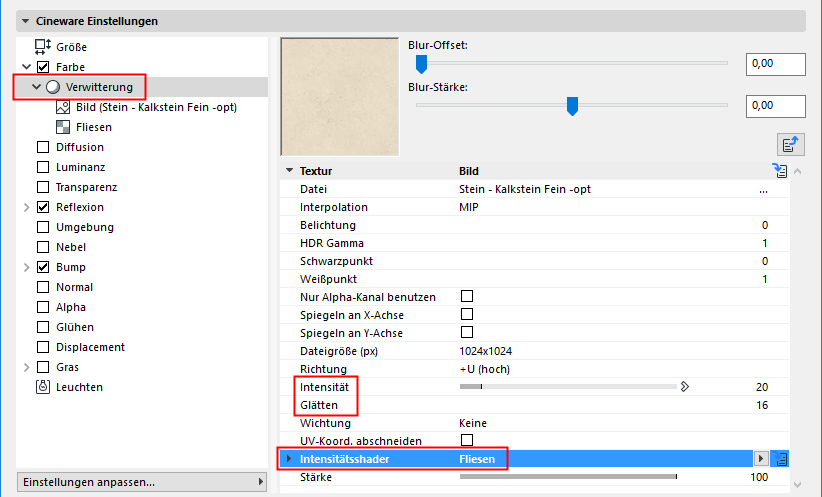Expand the Reflexion tree node
This screenshot has width=822, height=497.
27,208
